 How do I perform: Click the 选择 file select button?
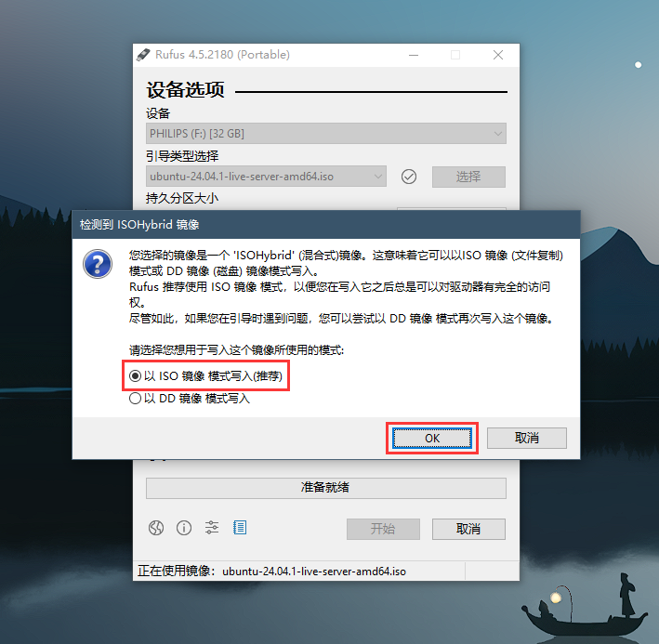pyautogui.click(x=468, y=177)
